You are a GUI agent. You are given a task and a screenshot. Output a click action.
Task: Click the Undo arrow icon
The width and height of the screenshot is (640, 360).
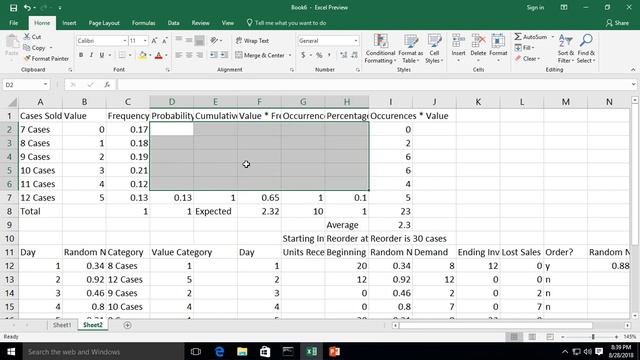[x=27, y=8]
